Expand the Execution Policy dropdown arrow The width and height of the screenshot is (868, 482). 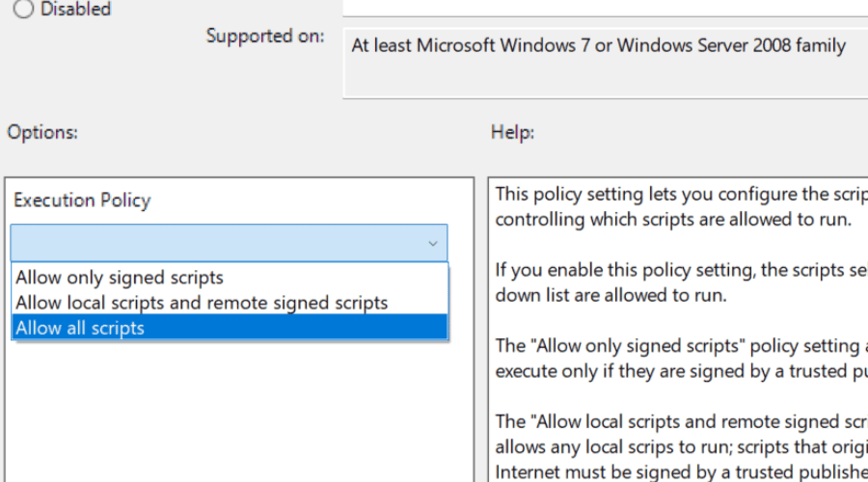click(433, 244)
